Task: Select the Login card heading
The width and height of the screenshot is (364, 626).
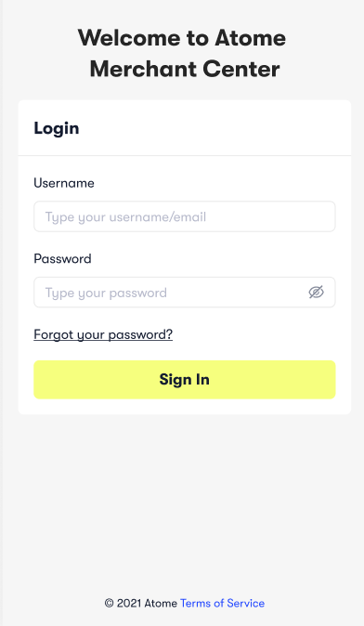Action: coord(57,128)
